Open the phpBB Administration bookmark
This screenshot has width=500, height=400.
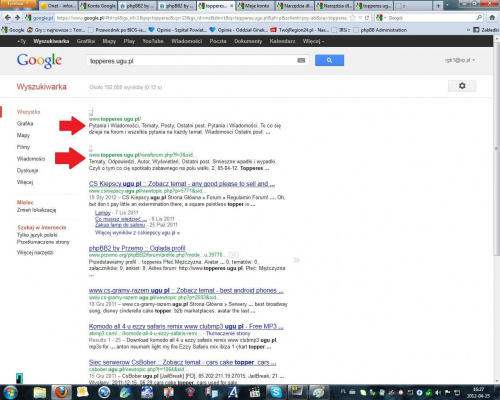(x=380, y=30)
